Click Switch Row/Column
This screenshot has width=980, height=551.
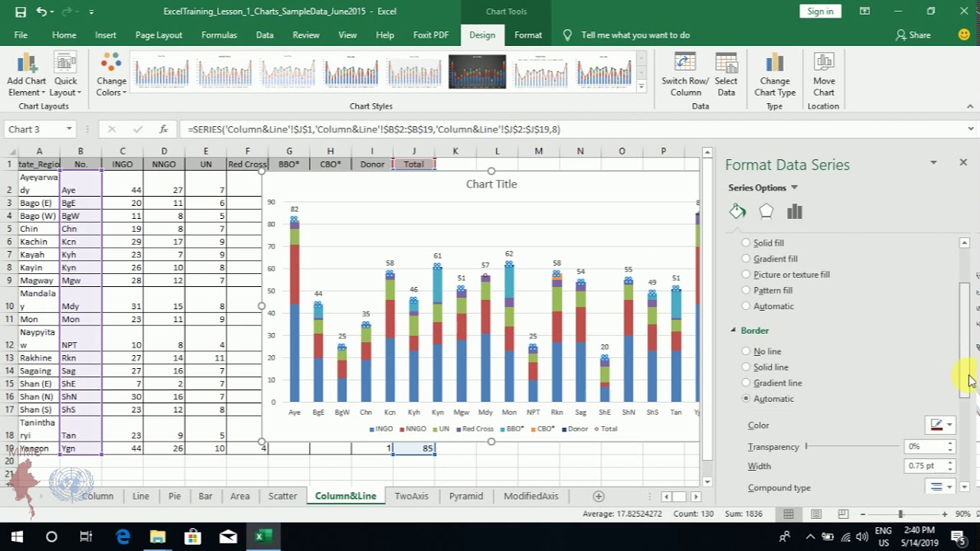685,75
